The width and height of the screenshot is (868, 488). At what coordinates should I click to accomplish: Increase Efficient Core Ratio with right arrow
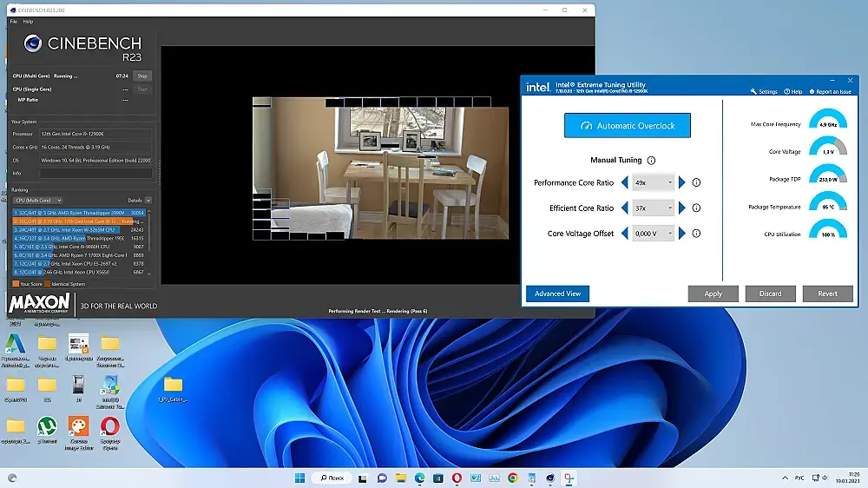coord(682,208)
